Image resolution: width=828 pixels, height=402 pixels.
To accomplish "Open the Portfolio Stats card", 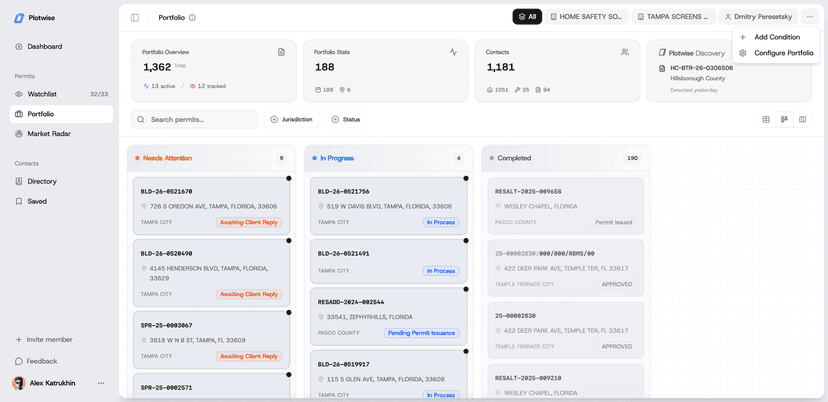I will [x=385, y=71].
